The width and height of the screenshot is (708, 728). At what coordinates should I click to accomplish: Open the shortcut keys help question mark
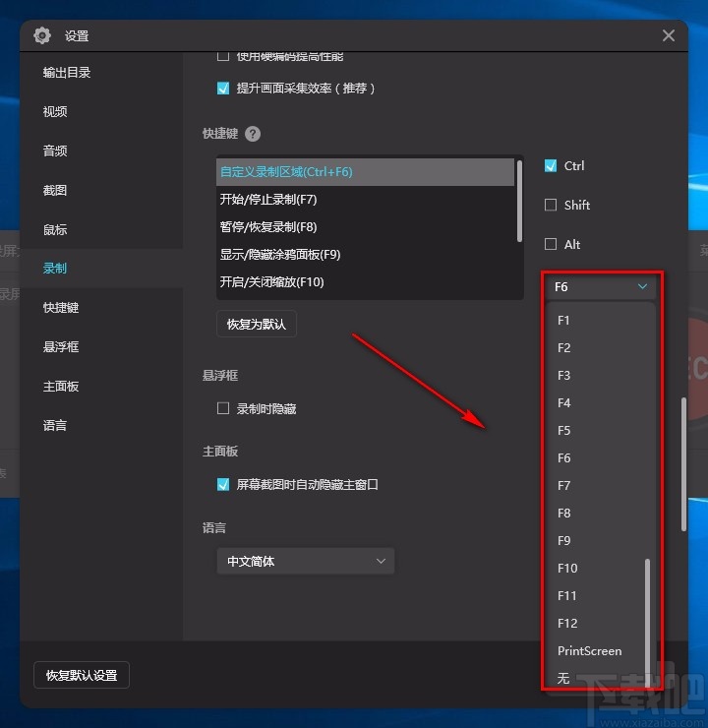[253, 134]
